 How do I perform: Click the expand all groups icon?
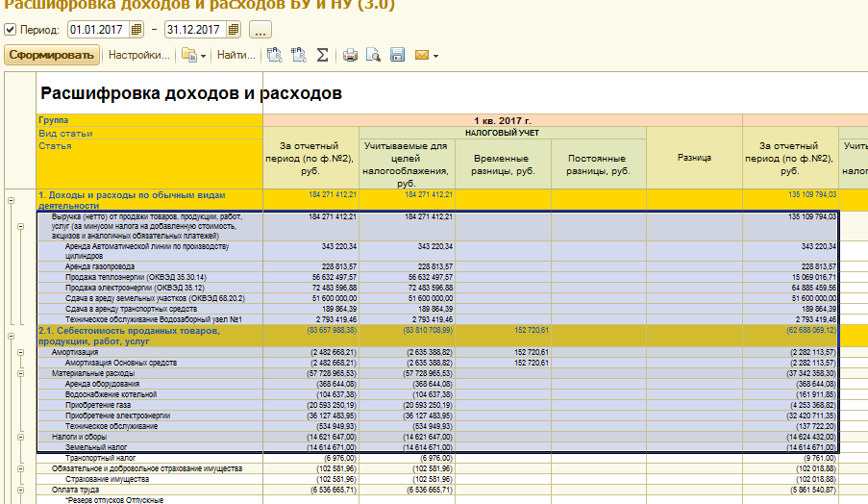click(x=299, y=55)
